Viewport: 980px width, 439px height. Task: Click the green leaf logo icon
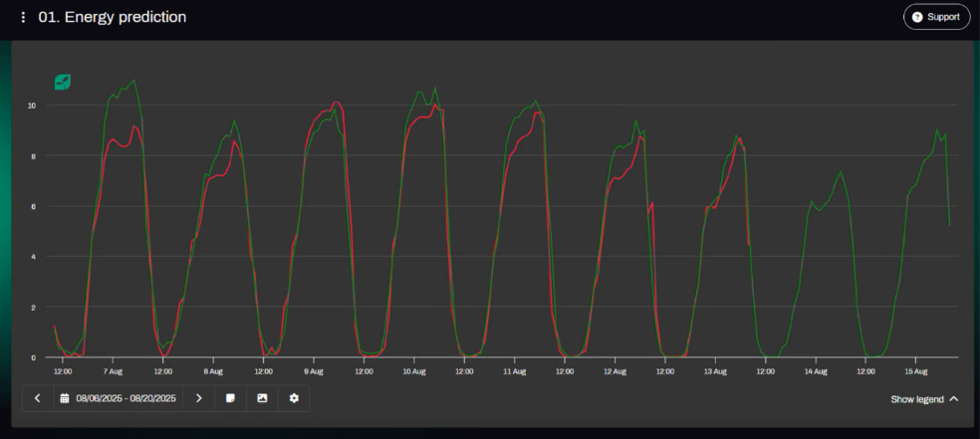[63, 83]
